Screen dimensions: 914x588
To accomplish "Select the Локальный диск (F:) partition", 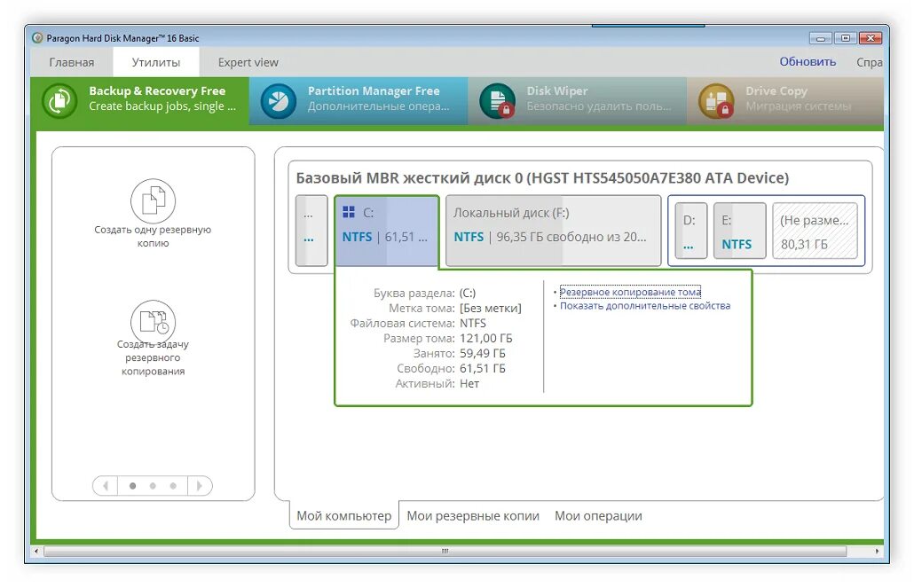I will coord(553,231).
